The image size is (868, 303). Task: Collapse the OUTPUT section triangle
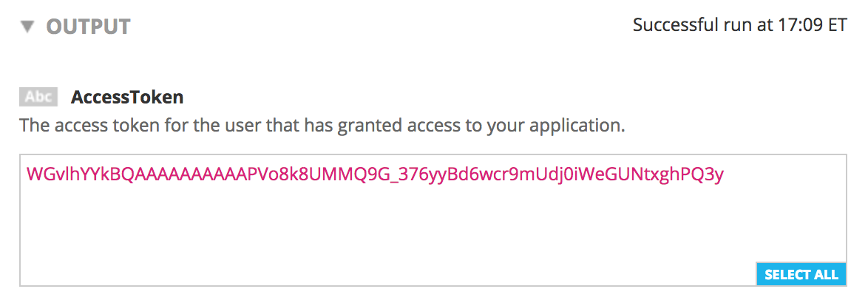(27, 27)
